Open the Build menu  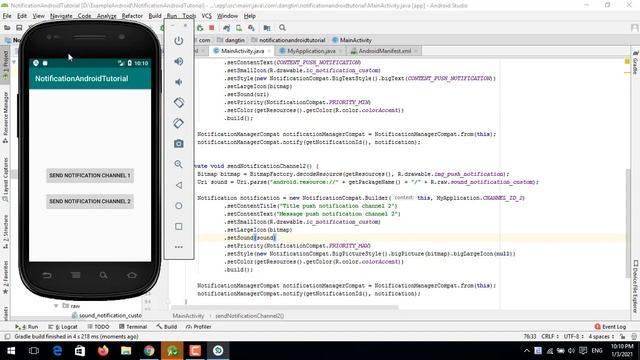pyautogui.click(x=155, y=16)
